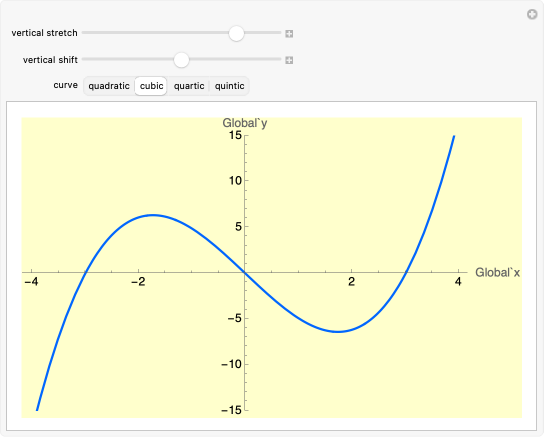Click the plus icon in top-right corner
Image resolution: width=544 pixels, height=438 pixels.
click(532, 15)
